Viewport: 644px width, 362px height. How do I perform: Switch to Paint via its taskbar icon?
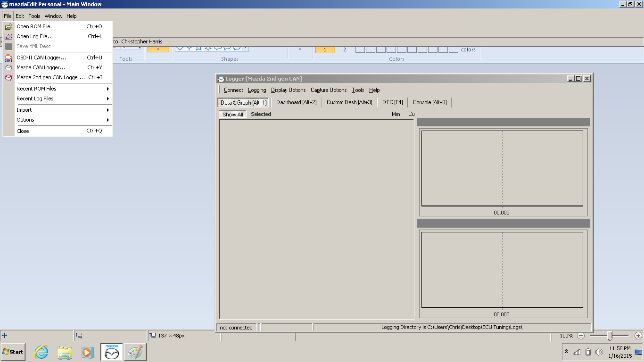[135, 352]
